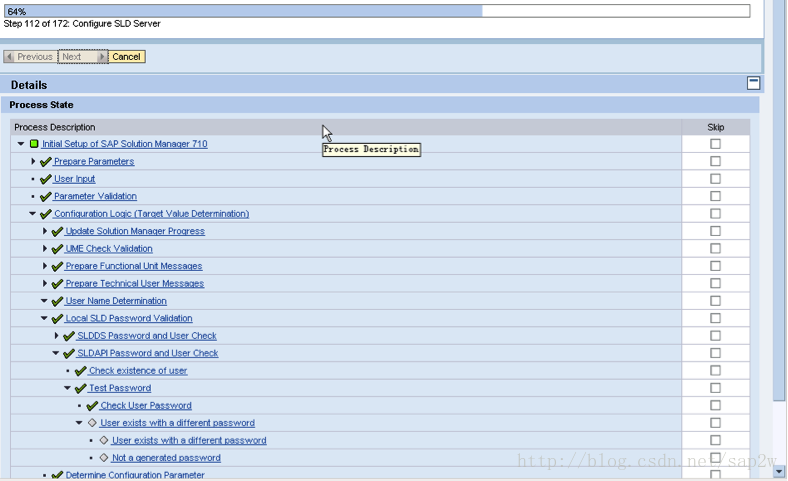Screen dimensions: 788x481
Task: Expand the Prepare Parameters node
Action: (33, 161)
